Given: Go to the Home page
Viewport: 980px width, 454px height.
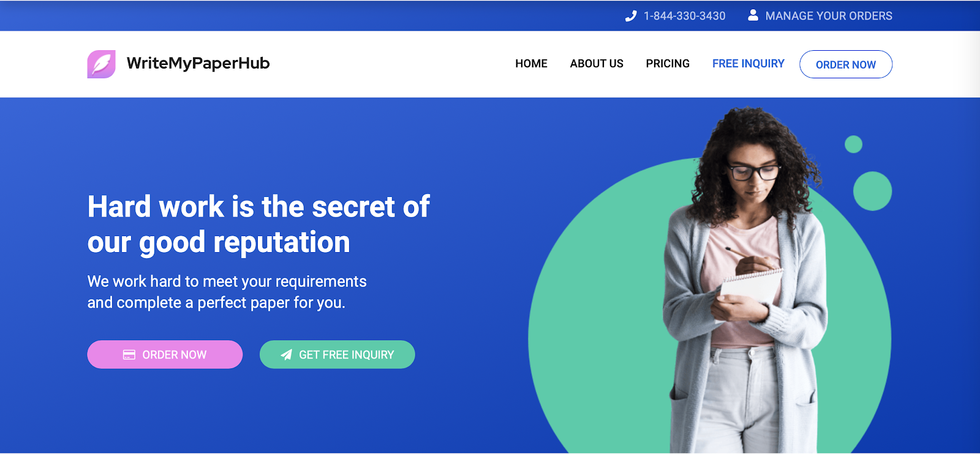Looking at the screenshot, I should pos(531,64).
